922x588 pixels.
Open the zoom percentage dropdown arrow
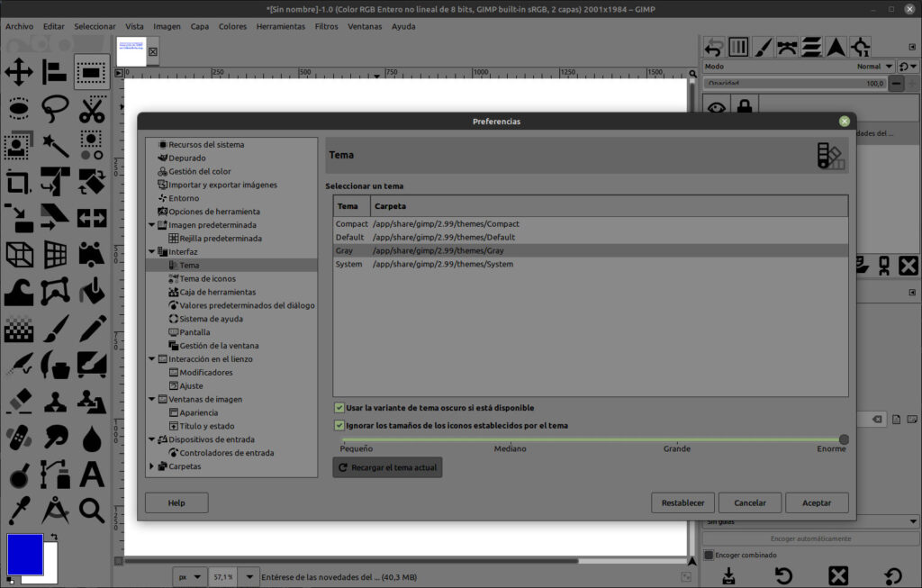click(x=249, y=577)
